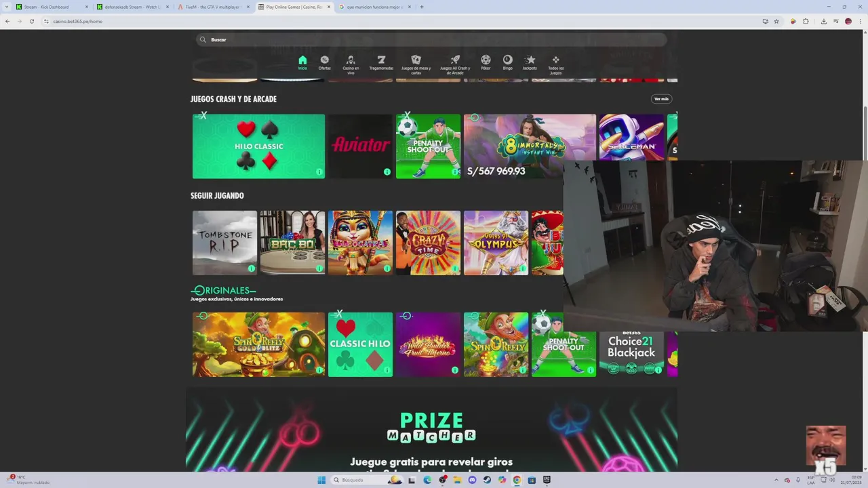
Task: Bookmark this page with star icon
Action: [x=776, y=21]
